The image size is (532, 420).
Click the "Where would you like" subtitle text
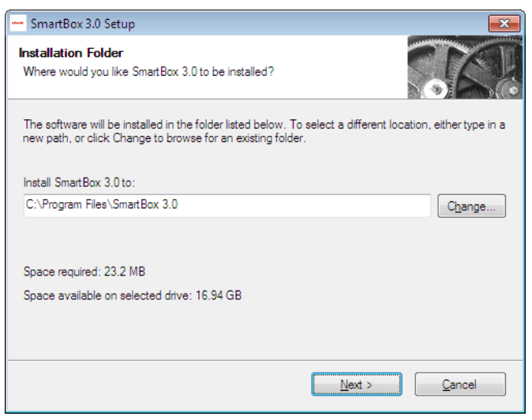148,73
